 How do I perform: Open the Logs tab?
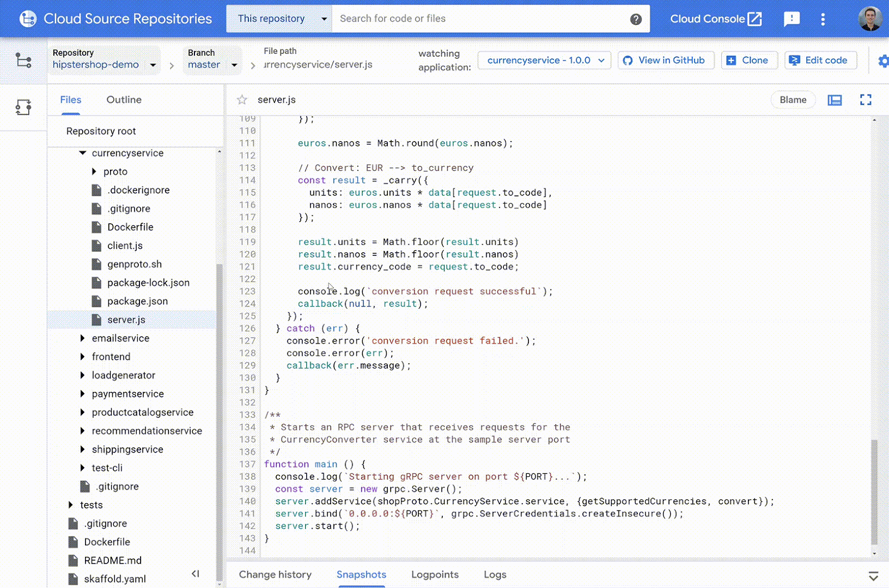click(x=495, y=575)
